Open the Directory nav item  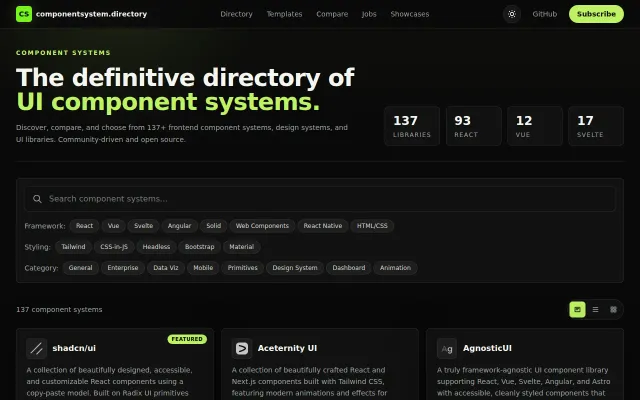tap(236, 14)
